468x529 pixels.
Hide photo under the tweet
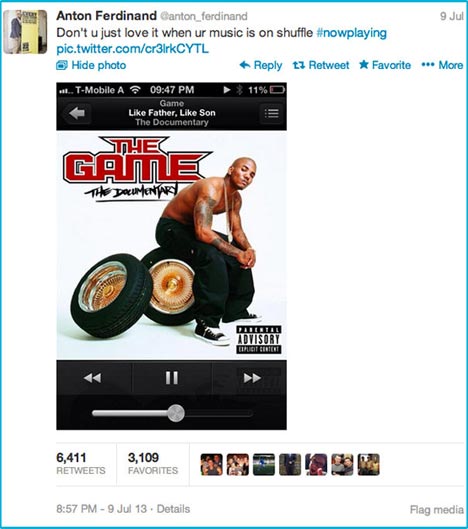click(x=91, y=65)
